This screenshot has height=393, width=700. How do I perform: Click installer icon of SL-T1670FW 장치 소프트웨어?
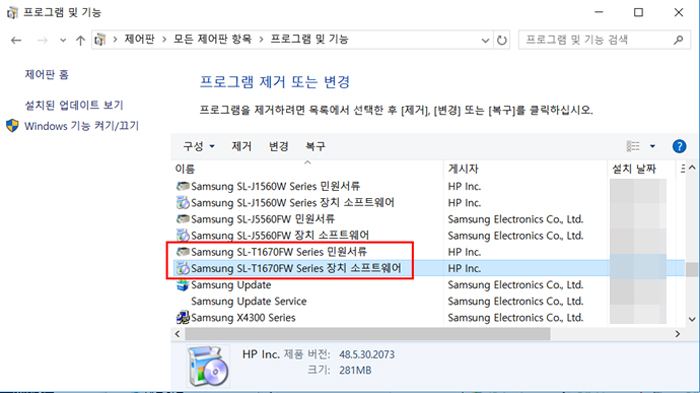click(183, 268)
